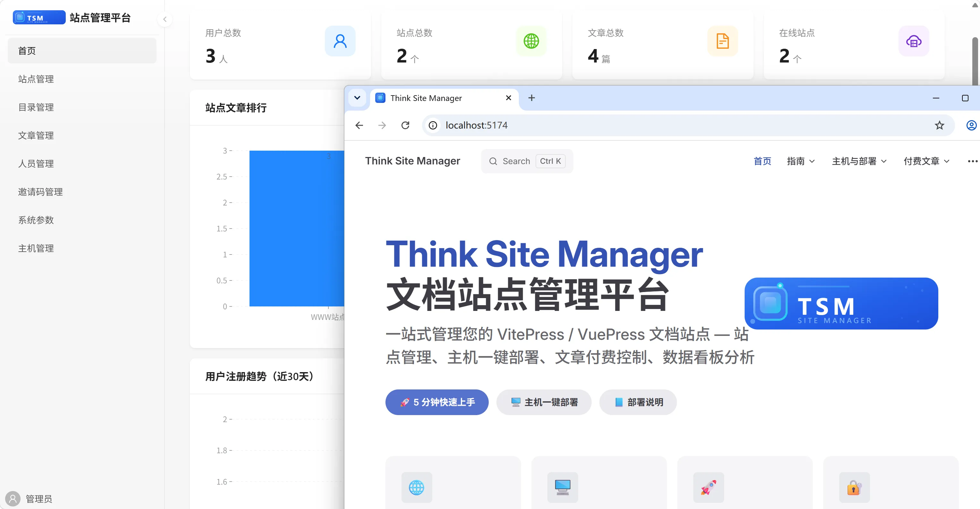Open a new browser tab with plus
This screenshot has width=980, height=509.
pyautogui.click(x=531, y=98)
